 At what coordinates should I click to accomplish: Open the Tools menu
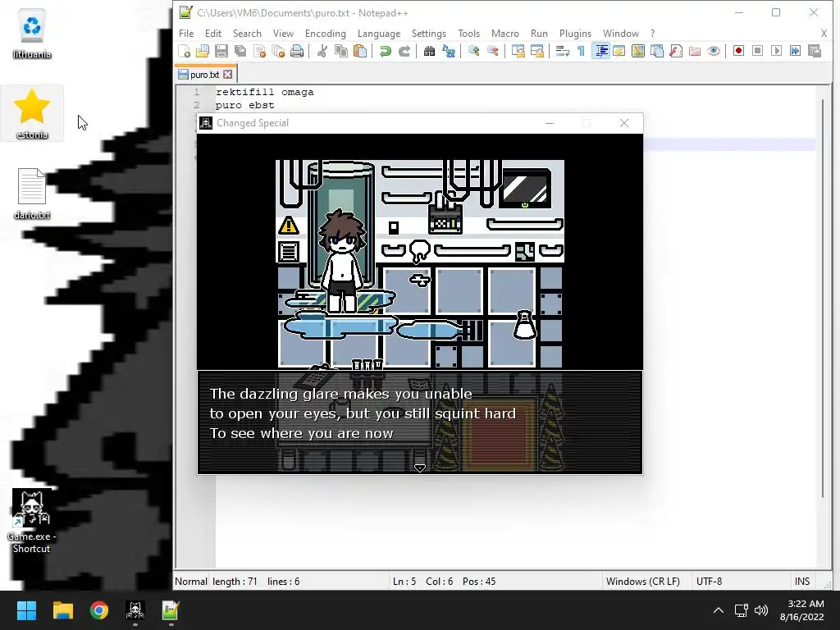pos(468,33)
